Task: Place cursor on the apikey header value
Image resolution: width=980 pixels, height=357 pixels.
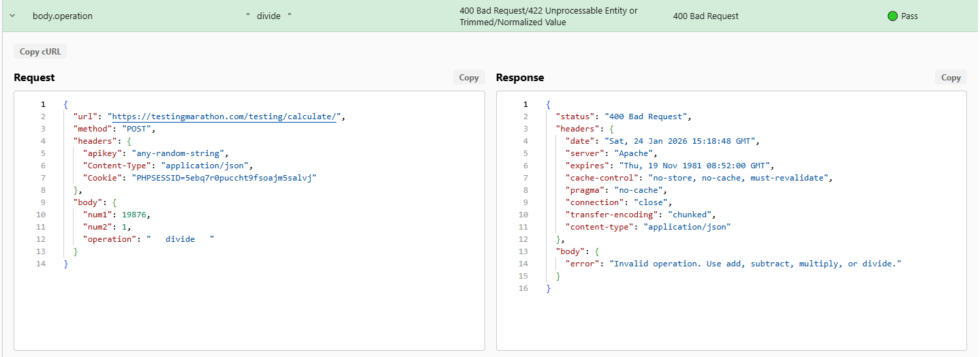Action: coord(180,153)
